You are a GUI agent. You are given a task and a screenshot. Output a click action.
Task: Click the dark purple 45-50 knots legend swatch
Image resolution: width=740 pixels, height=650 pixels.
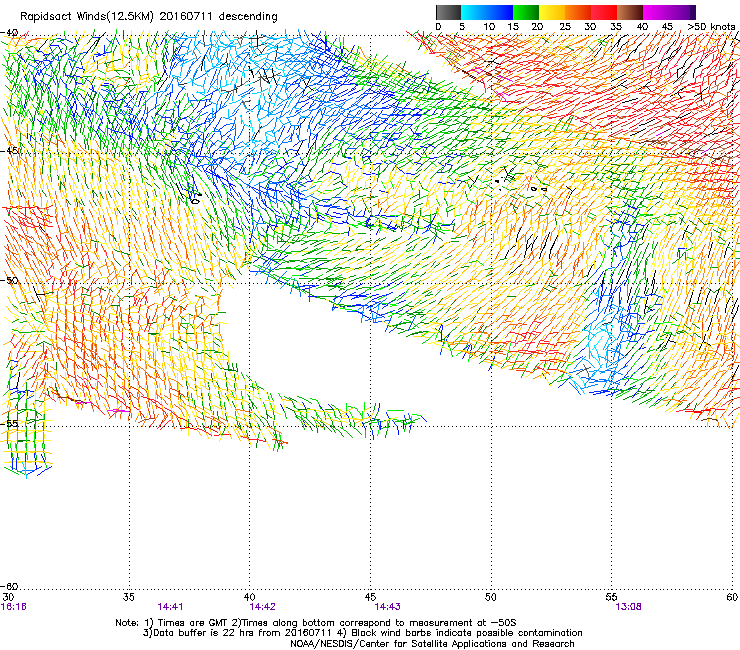coord(682,12)
